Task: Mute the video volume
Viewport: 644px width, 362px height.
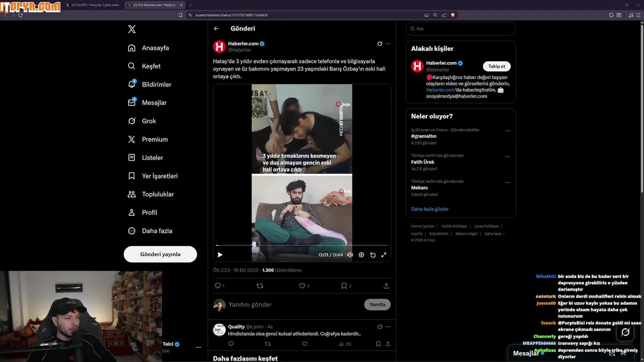Action: [350, 255]
